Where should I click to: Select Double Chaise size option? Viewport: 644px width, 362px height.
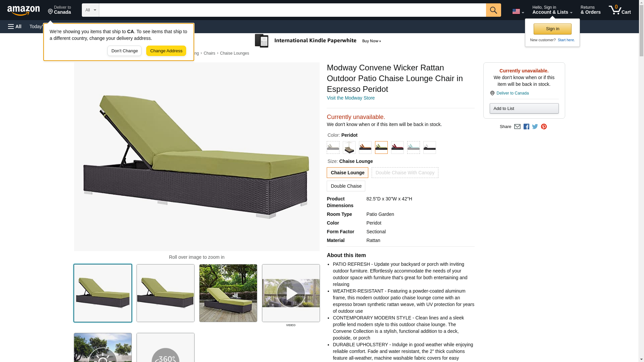[346, 186]
